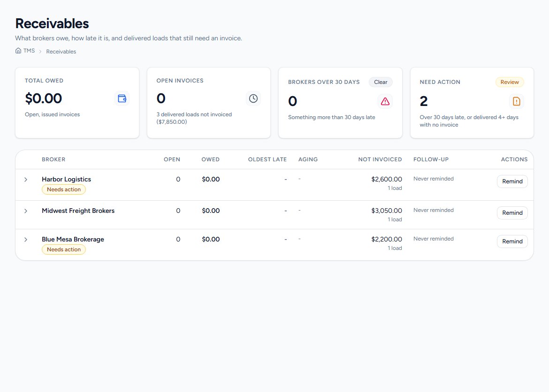Click the Receivables page heading
Image resolution: width=549 pixels, height=392 pixels.
pyautogui.click(x=52, y=23)
